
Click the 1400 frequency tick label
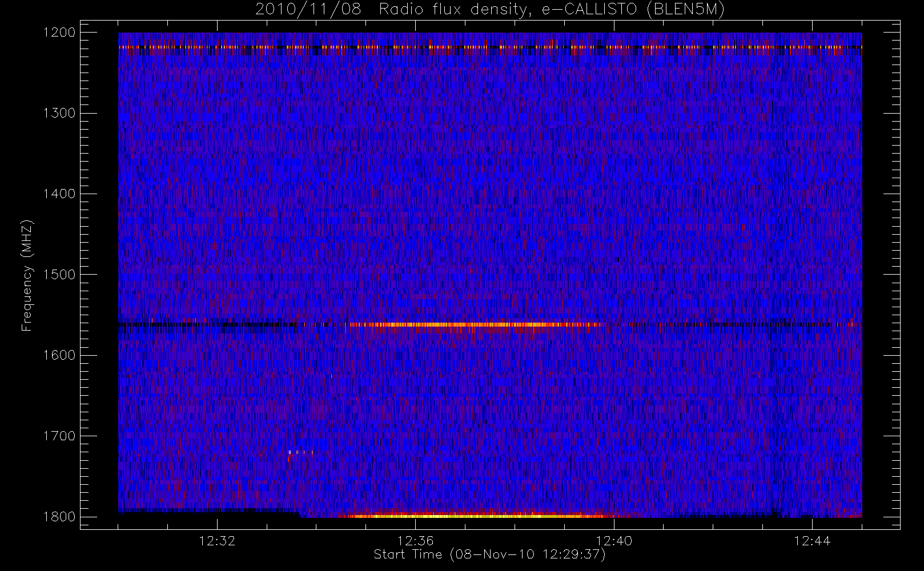point(59,194)
